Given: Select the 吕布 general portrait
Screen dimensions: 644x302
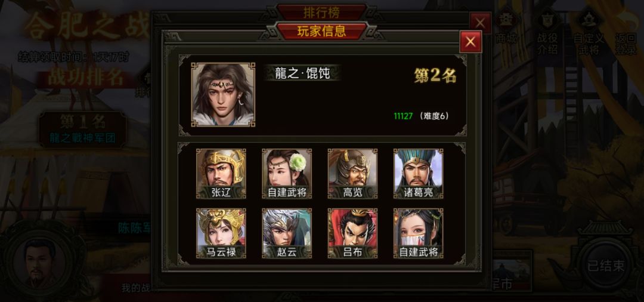Looking at the screenshot, I should 352,233.
